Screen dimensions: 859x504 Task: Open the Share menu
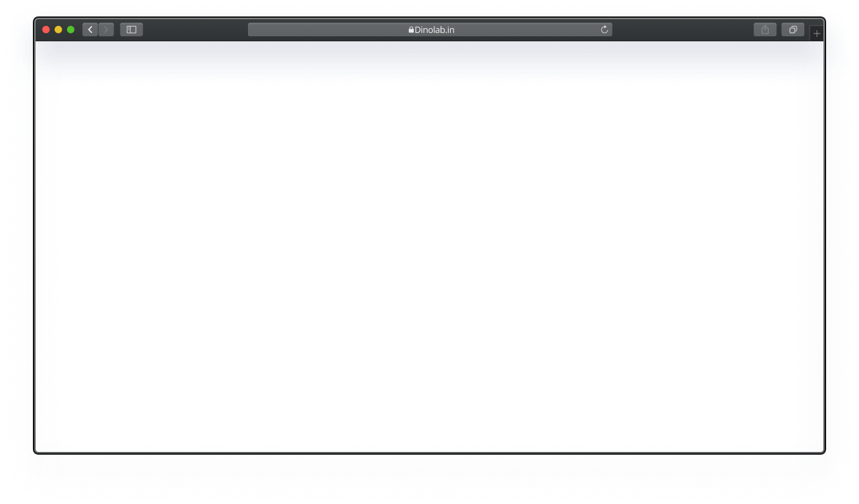point(764,29)
